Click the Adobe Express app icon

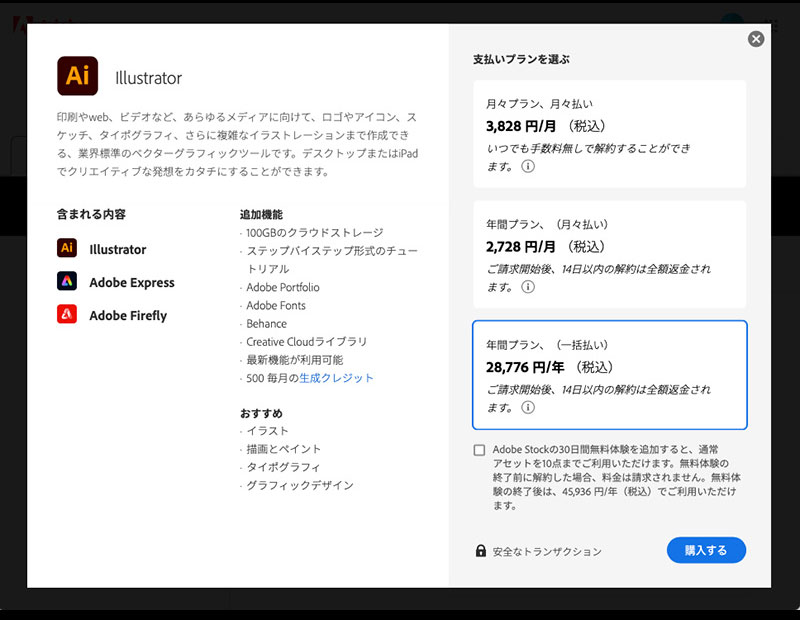click(x=68, y=282)
